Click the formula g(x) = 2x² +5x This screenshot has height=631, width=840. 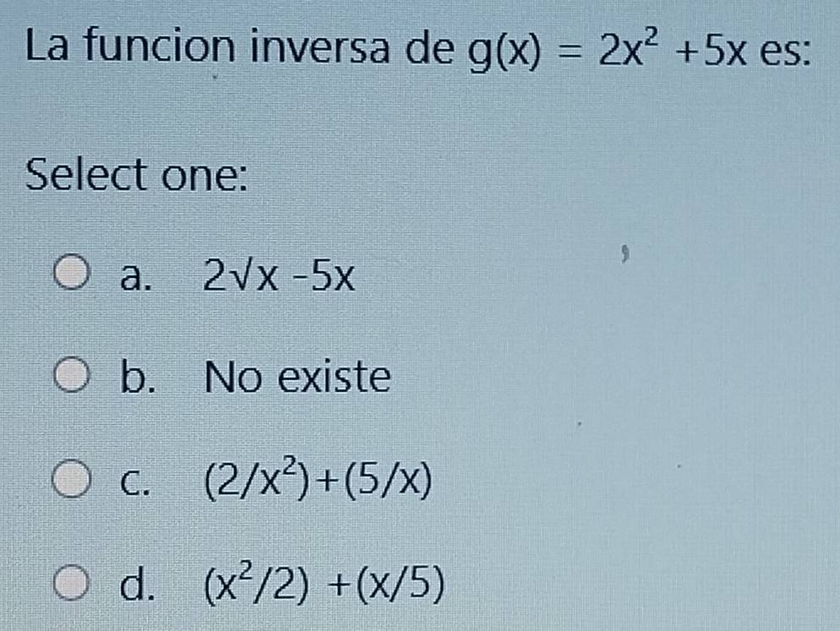[608, 48]
